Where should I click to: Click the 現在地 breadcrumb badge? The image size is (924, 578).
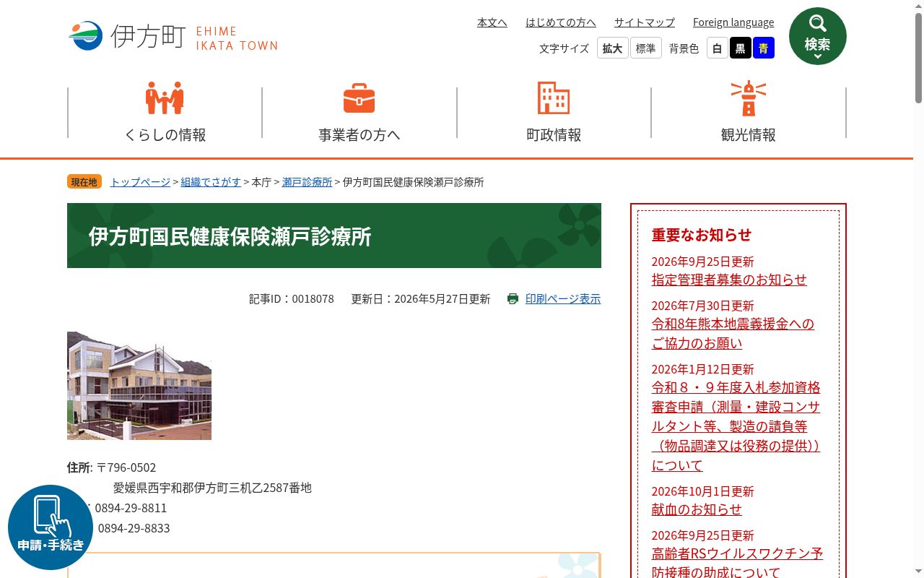click(x=84, y=182)
